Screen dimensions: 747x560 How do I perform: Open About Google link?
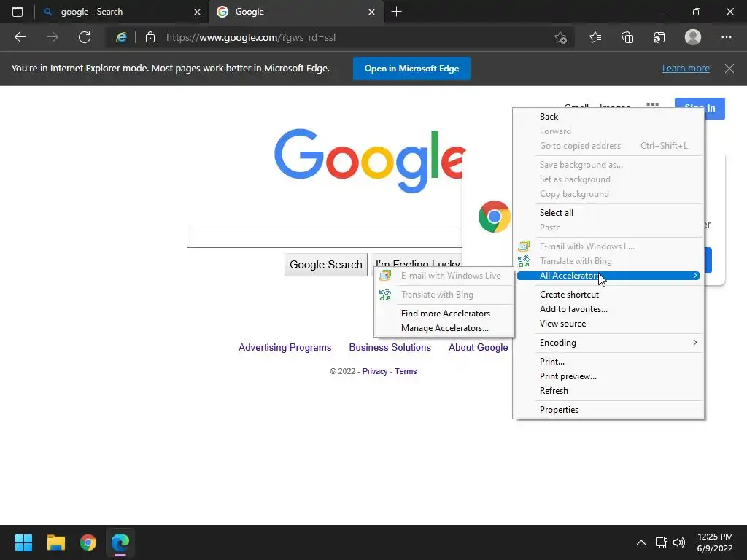pyautogui.click(x=478, y=348)
